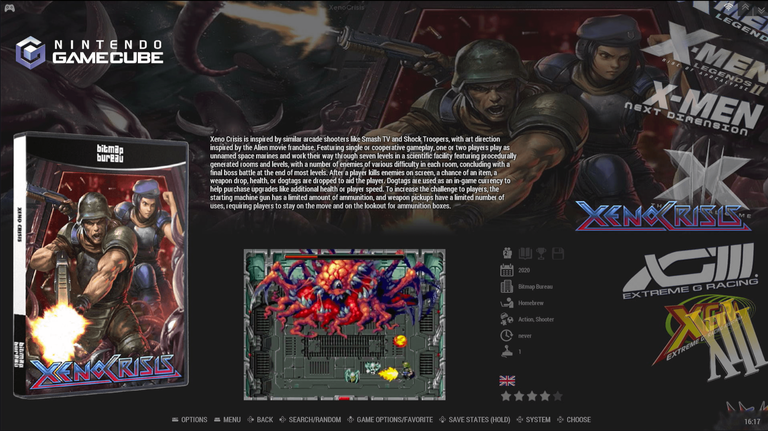Click the MENU help button
The width and height of the screenshot is (768, 431).
(x=227, y=420)
